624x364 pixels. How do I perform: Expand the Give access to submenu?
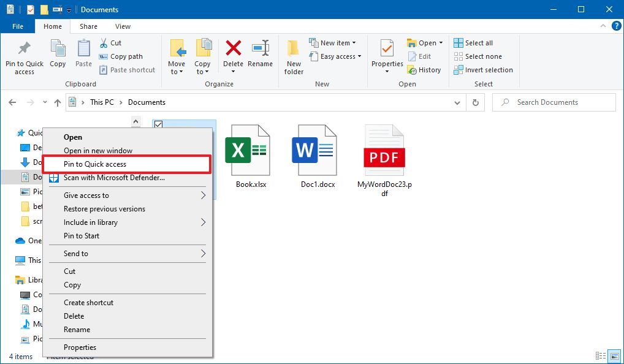point(127,195)
